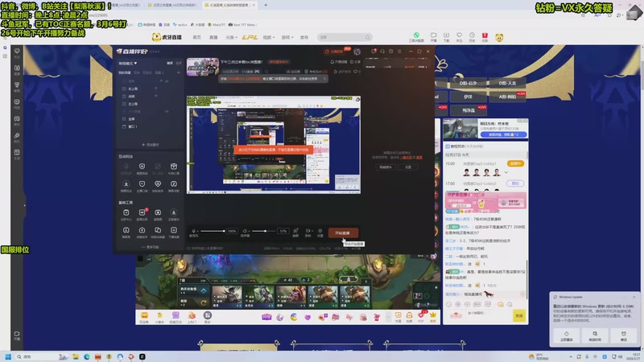Toggle the 窗口 1 scene source checkbox

pyautogui.click(x=124, y=127)
